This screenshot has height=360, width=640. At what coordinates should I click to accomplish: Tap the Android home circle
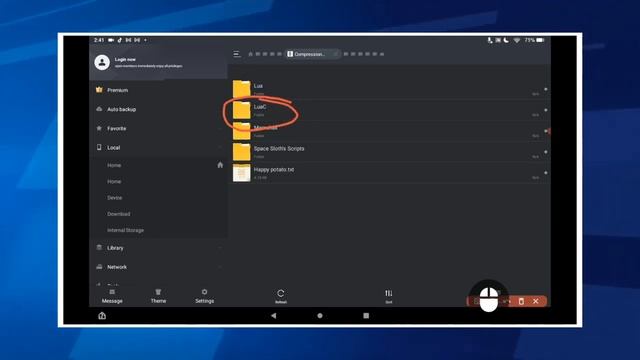tap(320, 316)
